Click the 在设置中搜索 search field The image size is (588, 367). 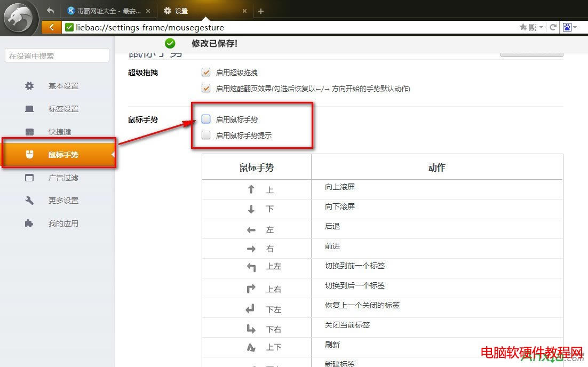(57, 55)
